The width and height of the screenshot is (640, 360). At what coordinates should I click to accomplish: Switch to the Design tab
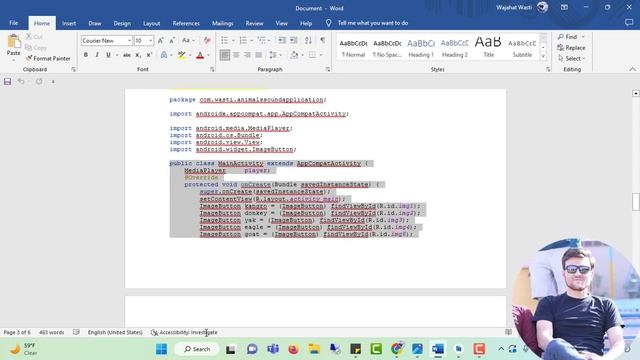[x=122, y=23]
